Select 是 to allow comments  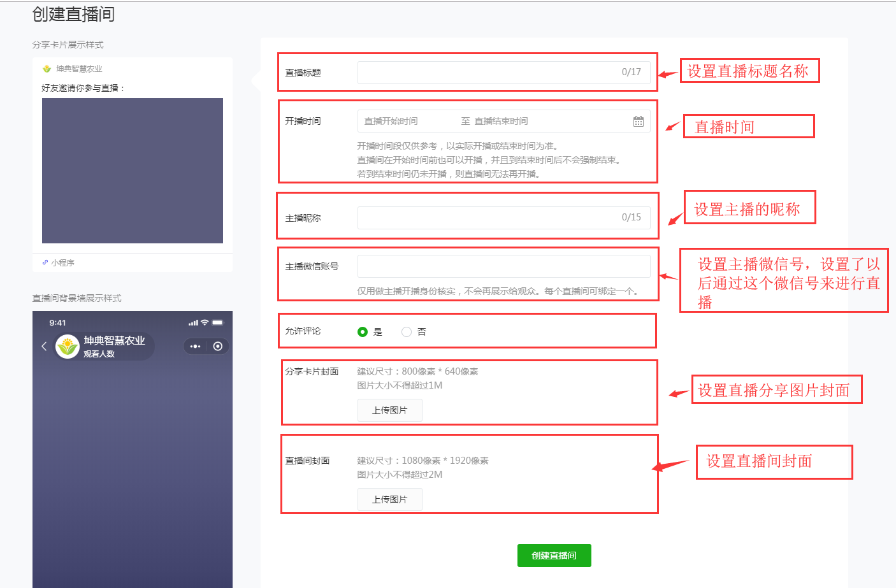tap(363, 332)
